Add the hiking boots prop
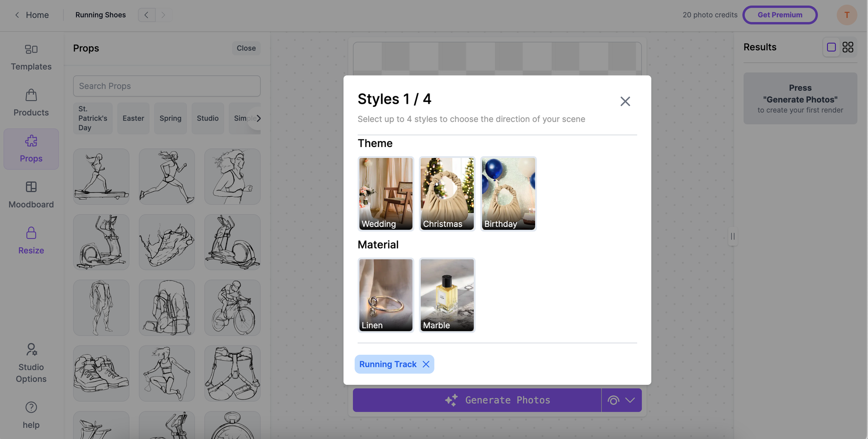The image size is (868, 439). pos(101,373)
